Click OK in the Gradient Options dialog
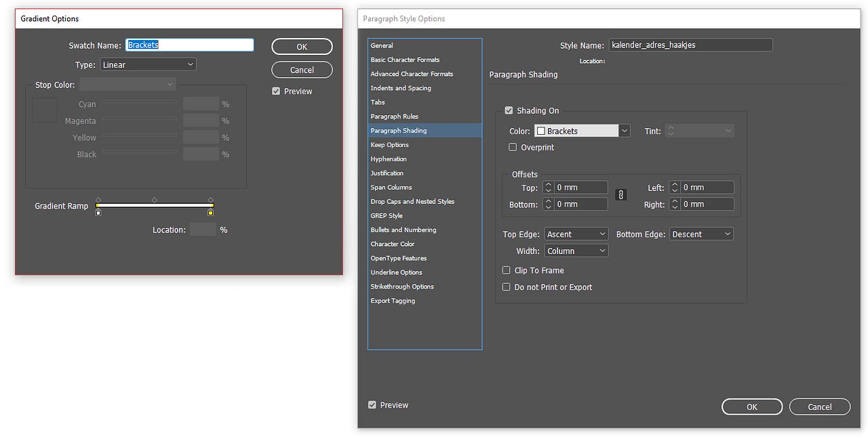The image size is (868, 437). (302, 47)
